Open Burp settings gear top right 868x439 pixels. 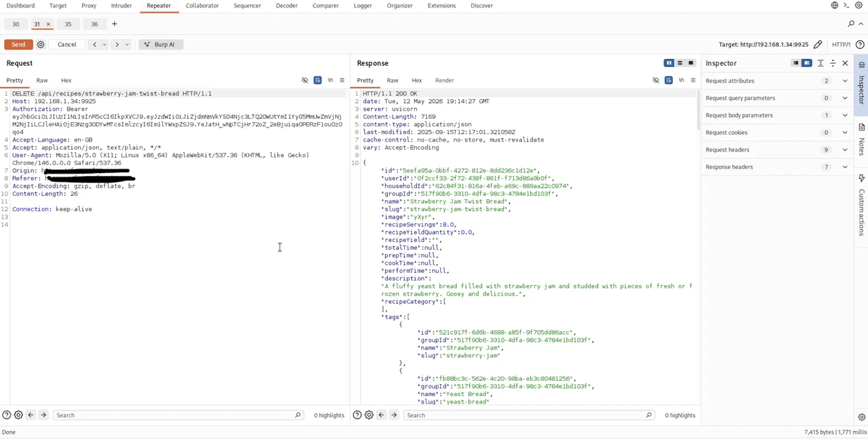[859, 5]
